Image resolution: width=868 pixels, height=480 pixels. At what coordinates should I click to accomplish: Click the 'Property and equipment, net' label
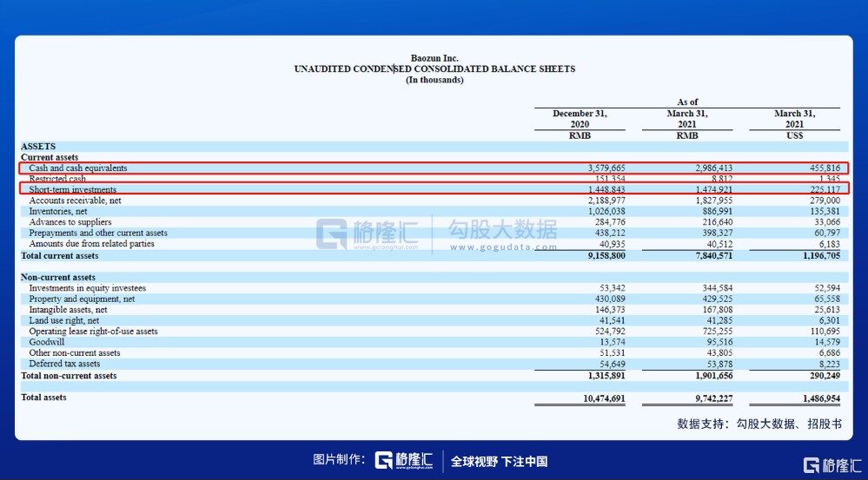click(x=82, y=299)
